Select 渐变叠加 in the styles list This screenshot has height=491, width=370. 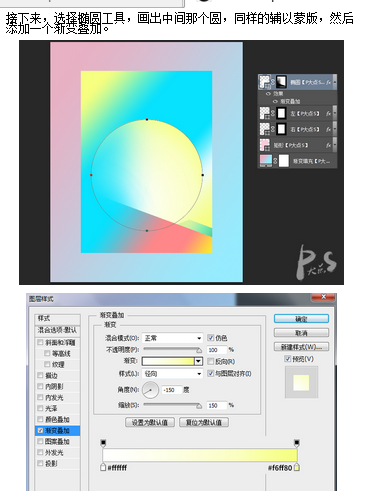[x=57, y=430]
